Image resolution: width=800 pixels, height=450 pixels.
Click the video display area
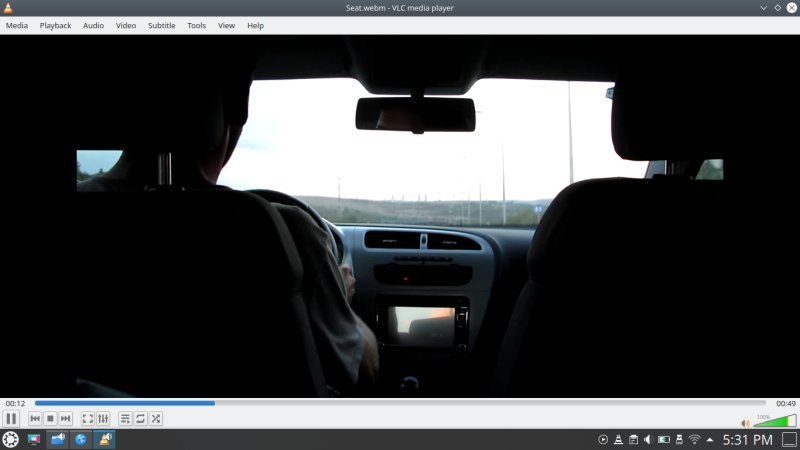pos(400,216)
